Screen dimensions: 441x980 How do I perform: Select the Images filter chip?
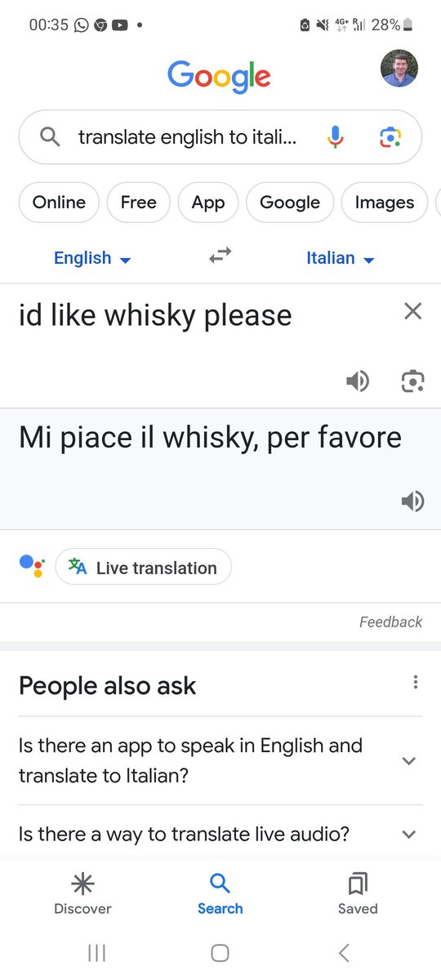point(385,202)
